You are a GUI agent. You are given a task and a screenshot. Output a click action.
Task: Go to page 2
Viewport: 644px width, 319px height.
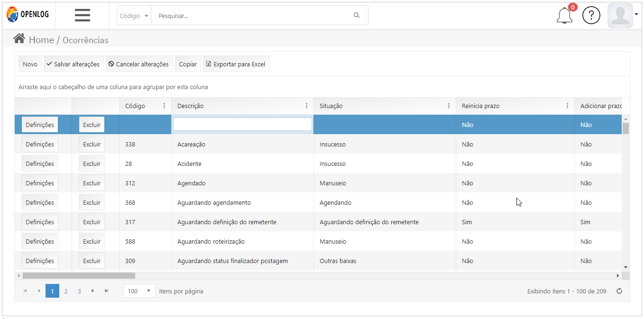click(x=66, y=291)
